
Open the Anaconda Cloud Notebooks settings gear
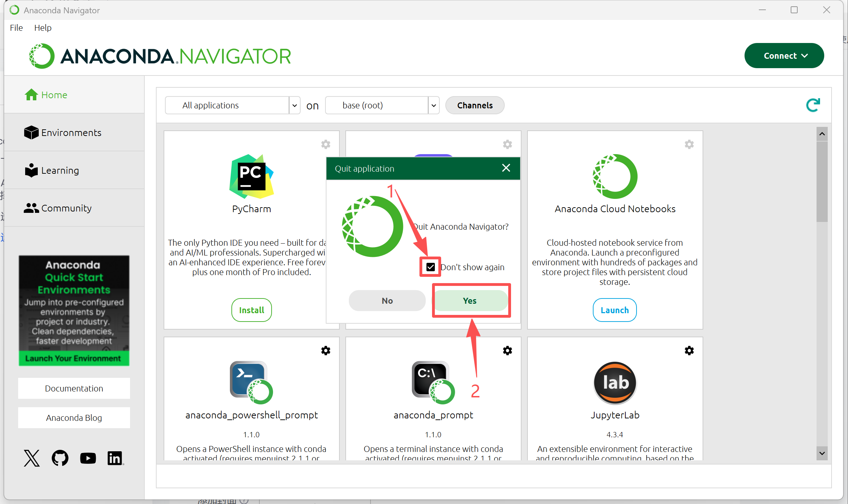tap(689, 144)
